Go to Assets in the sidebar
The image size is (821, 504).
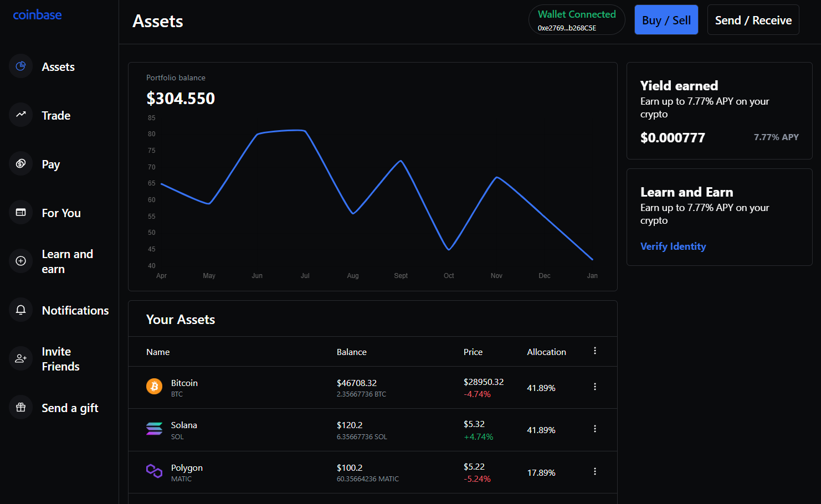(x=58, y=67)
